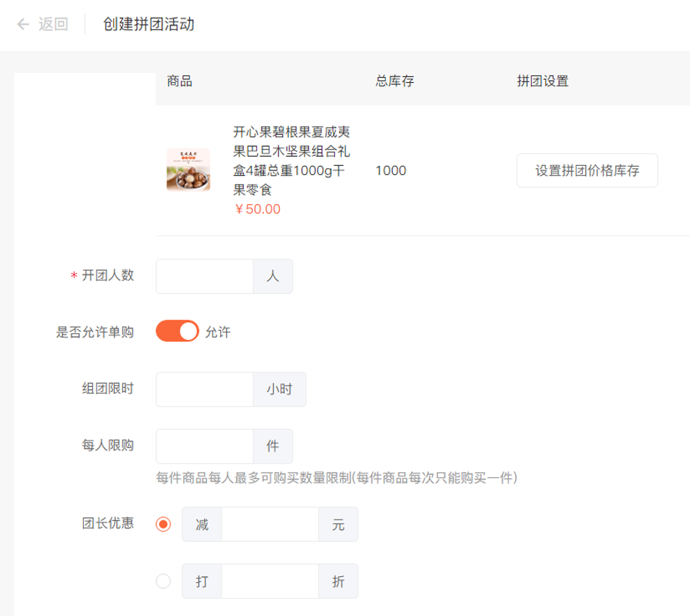The width and height of the screenshot is (690, 616).
Task: Click the 每人限购 quantity input
Action: [204, 446]
